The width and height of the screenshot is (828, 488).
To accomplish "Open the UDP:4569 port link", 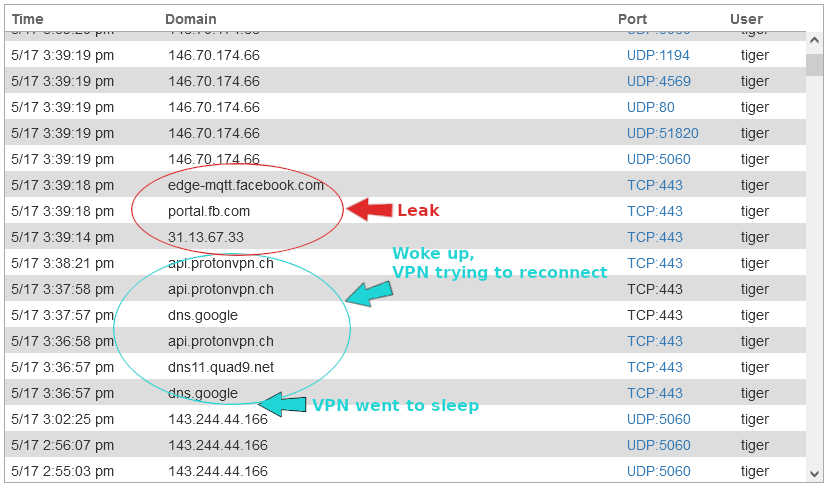I will 658,81.
